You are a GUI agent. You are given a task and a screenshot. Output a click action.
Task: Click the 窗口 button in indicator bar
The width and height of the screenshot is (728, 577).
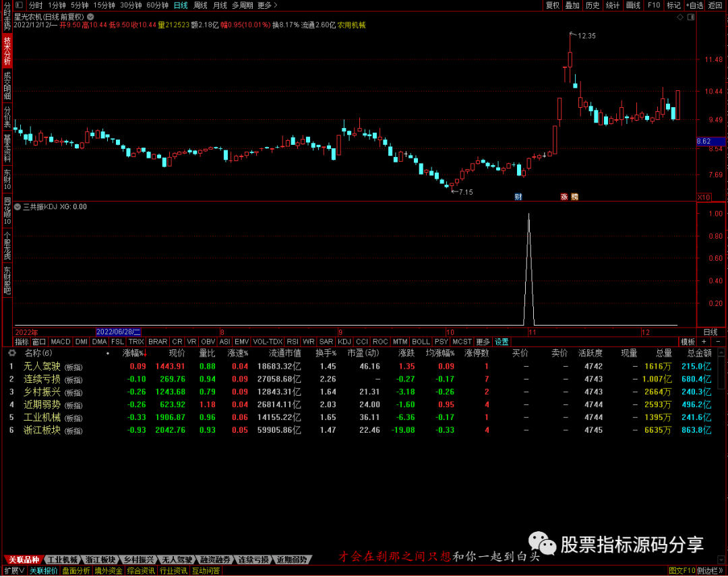coord(39,342)
